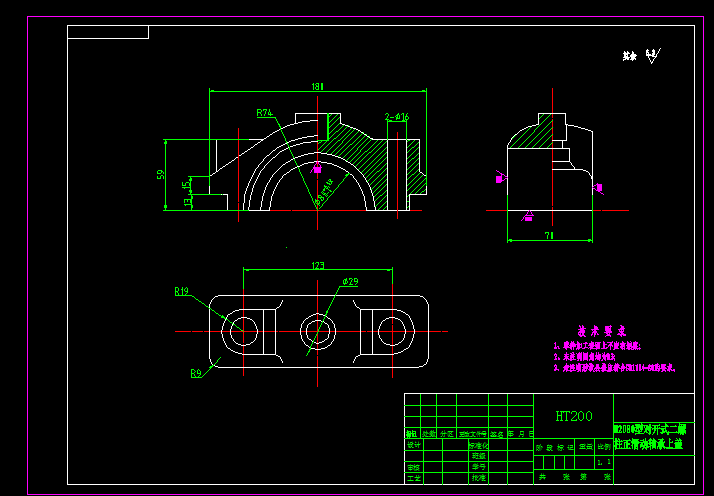Select the 阶段标记 header cell
Image resolution: width=714 pixels, height=496 pixels.
pyautogui.click(x=554, y=447)
